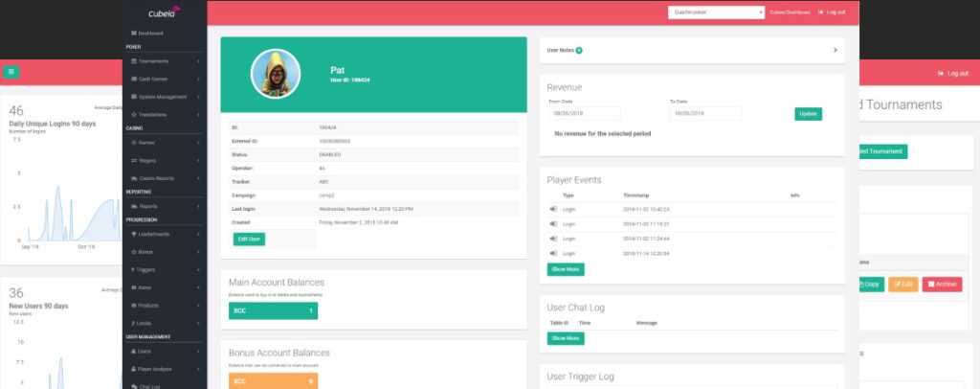Expand the Triggers row chevron
This screenshot has width=980, height=389.
pos(199,269)
